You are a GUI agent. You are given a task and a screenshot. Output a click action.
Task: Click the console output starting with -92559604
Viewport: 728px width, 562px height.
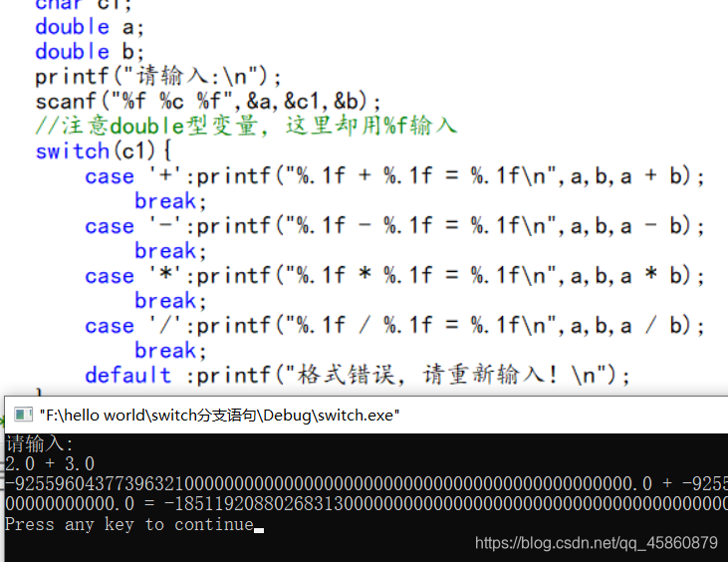366,484
